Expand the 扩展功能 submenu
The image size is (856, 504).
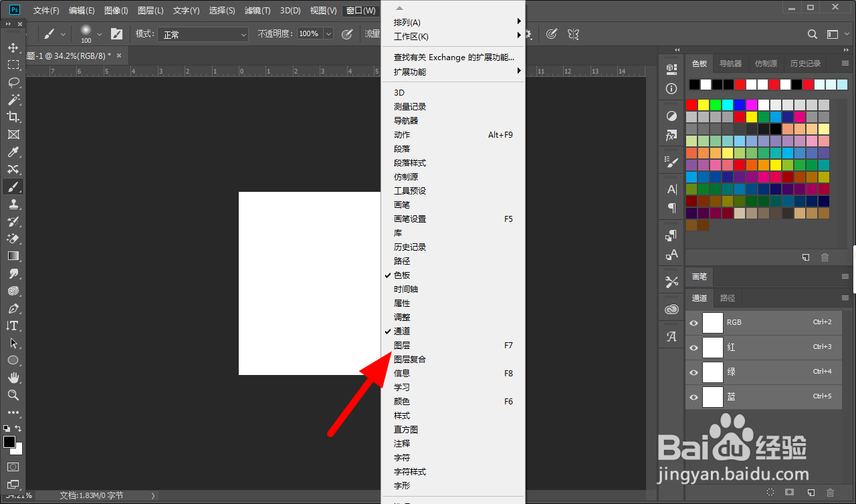453,72
